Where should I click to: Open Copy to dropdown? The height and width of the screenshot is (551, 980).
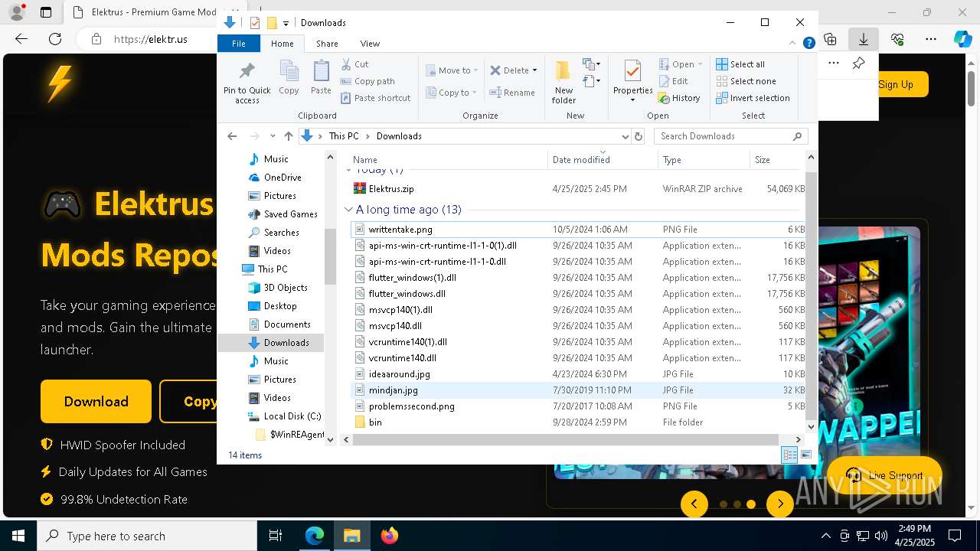coord(452,93)
